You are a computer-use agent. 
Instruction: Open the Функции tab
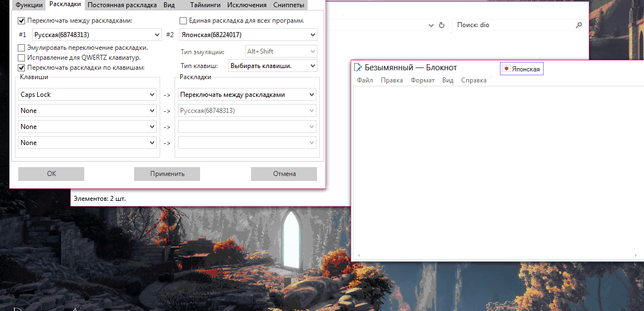pyautogui.click(x=29, y=6)
